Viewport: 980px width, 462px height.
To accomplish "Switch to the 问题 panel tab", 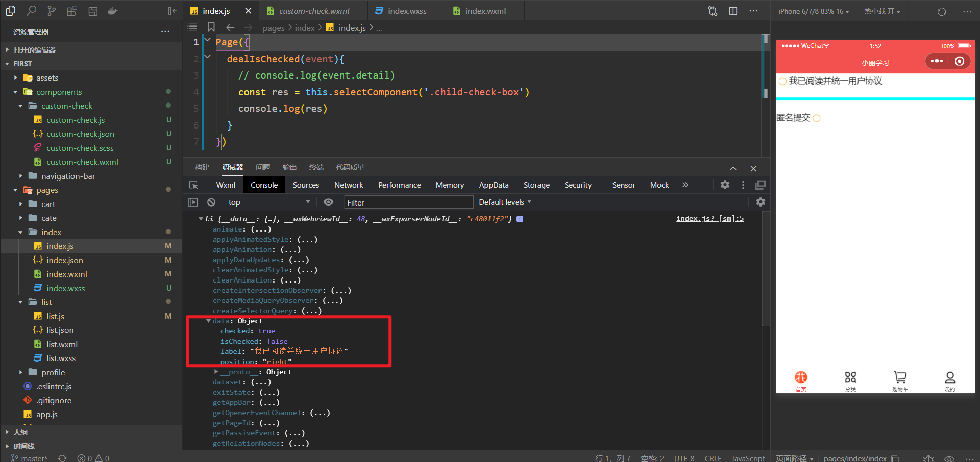I will 263,167.
